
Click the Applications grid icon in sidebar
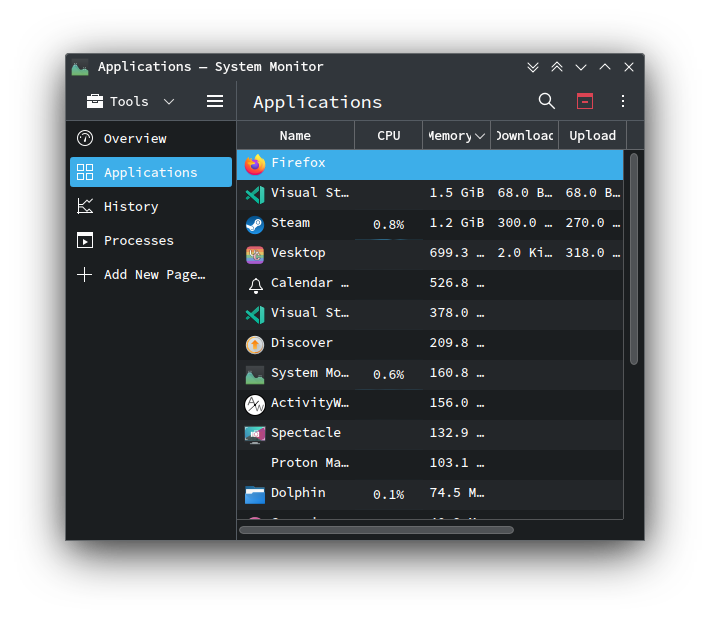85,172
